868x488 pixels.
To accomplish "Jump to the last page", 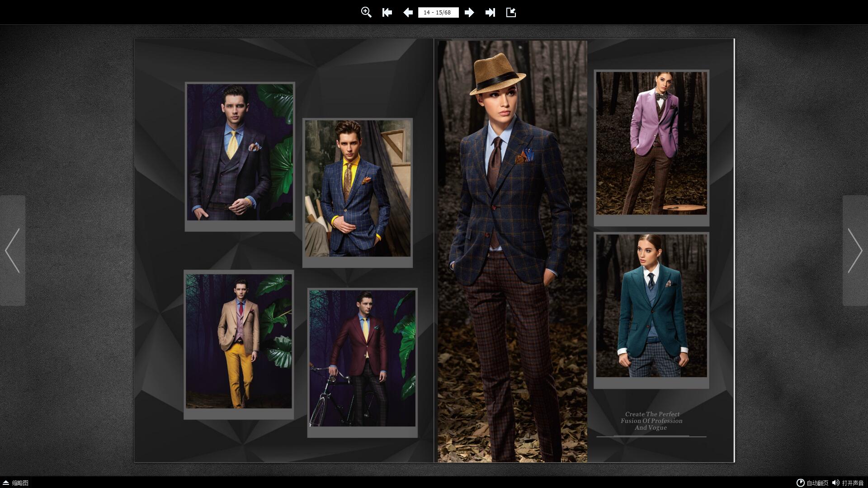I will coord(490,12).
